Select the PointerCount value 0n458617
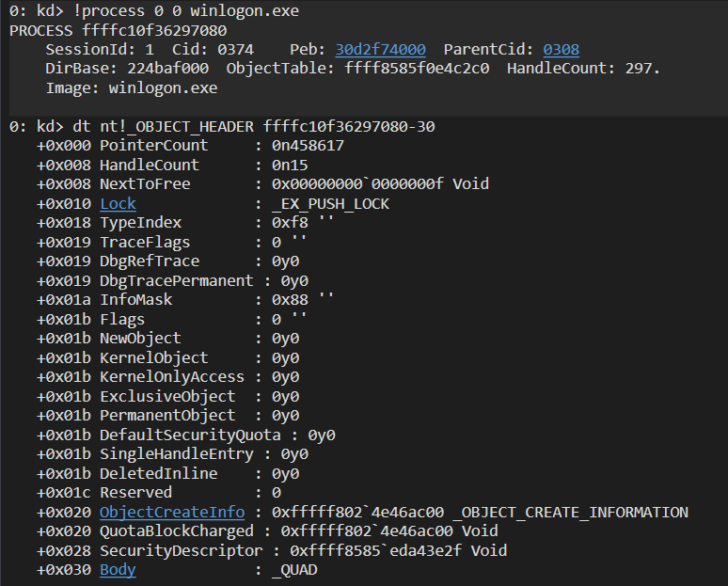This screenshot has height=586, width=728. [x=308, y=146]
